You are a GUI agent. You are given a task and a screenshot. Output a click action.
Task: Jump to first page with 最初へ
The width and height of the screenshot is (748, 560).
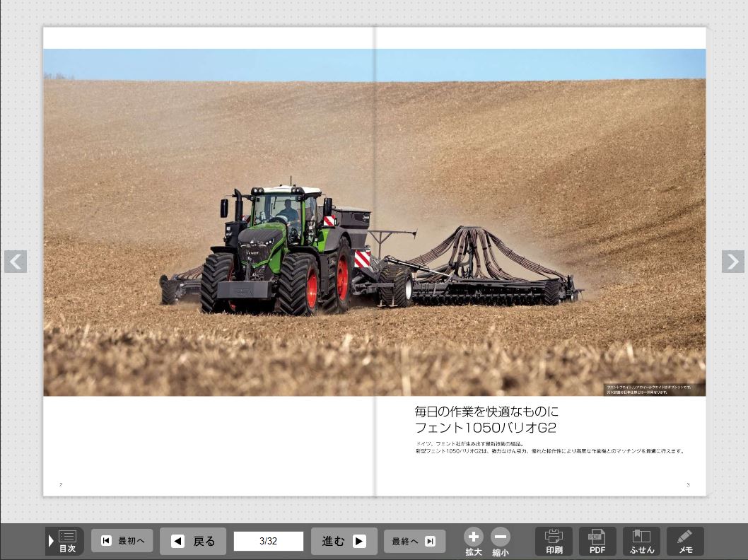tap(122, 541)
